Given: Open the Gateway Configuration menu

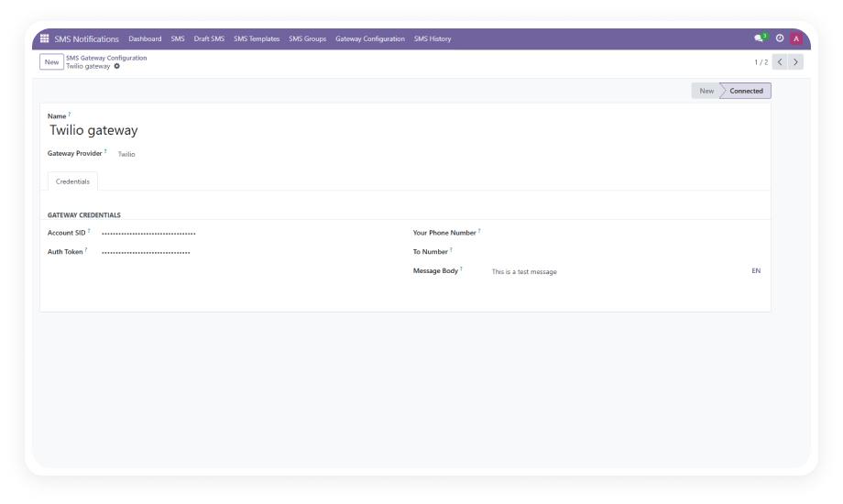Looking at the screenshot, I should [370, 38].
